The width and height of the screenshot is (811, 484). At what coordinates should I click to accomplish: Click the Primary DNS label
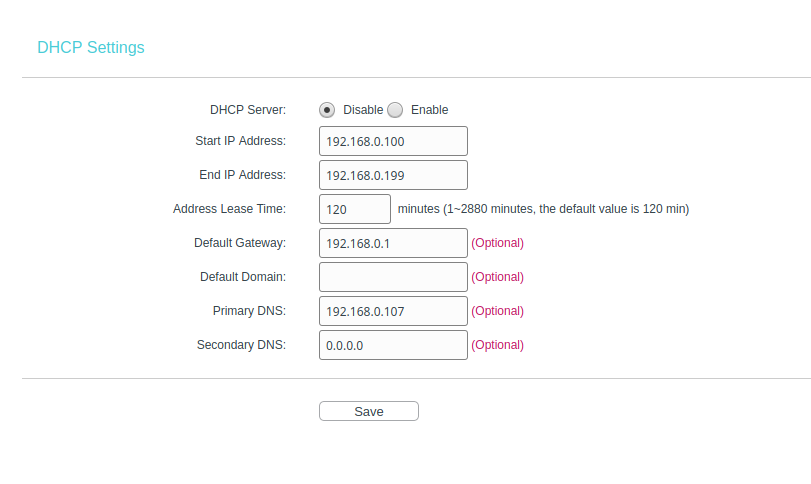click(x=249, y=311)
